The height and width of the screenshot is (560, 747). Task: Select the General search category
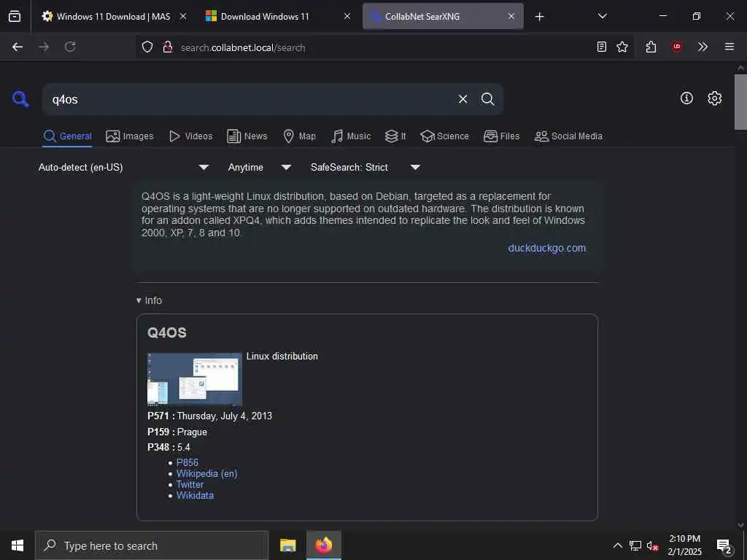(x=67, y=136)
